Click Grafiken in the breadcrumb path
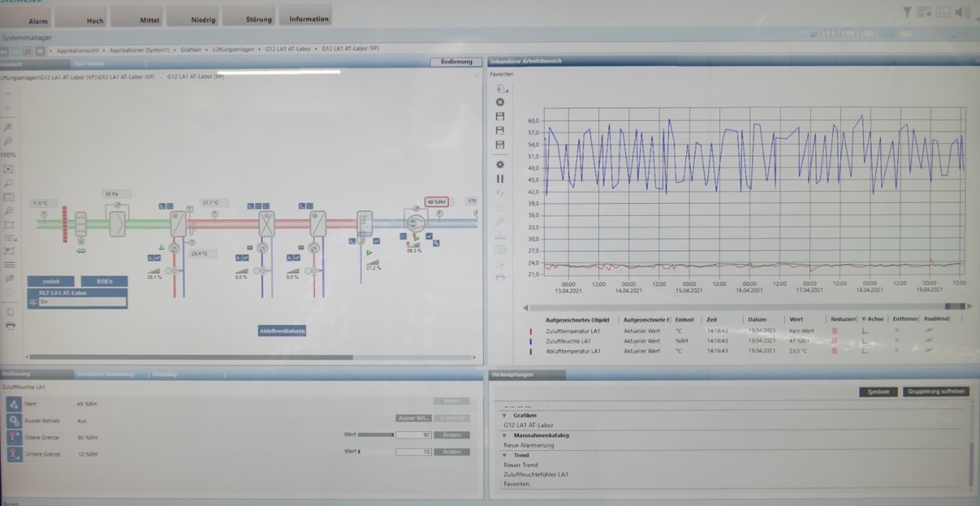 pos(191,49)
